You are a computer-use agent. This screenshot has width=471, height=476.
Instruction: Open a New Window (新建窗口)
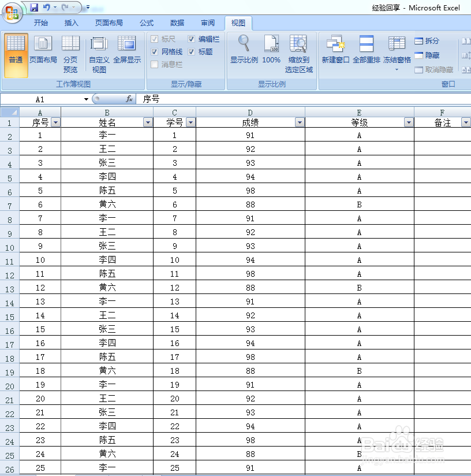point(336,50)
